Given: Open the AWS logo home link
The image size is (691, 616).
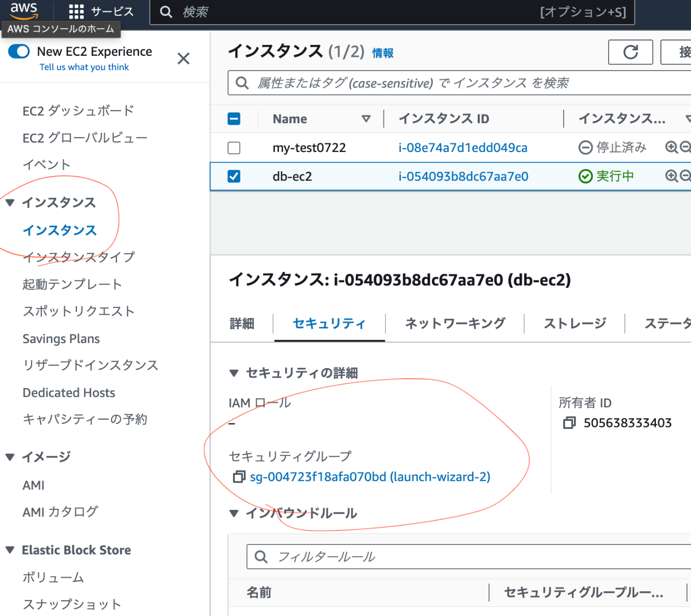Looking at the screenshot, I should [x=24, y=11].
